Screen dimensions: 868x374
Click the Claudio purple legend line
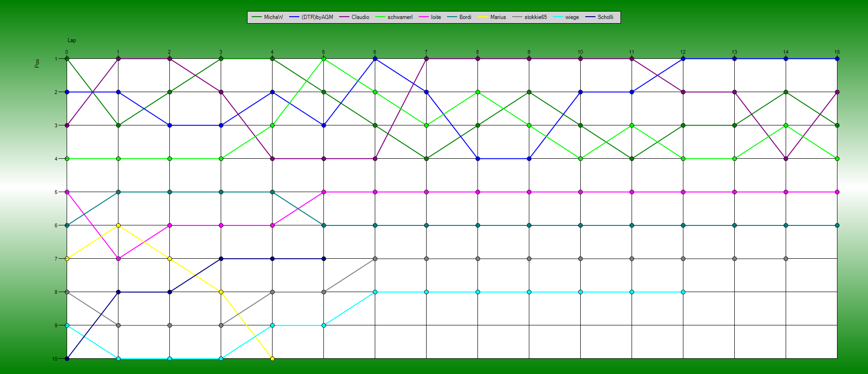[345, 17]
